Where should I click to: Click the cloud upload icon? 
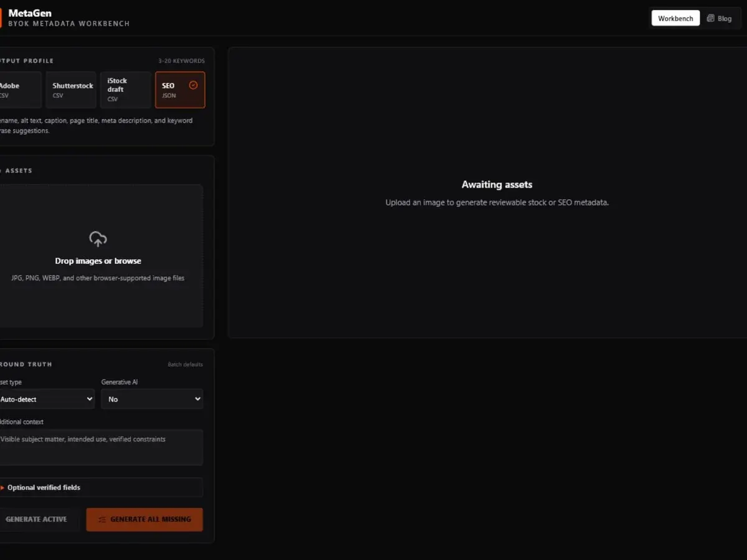pos(98,238)
